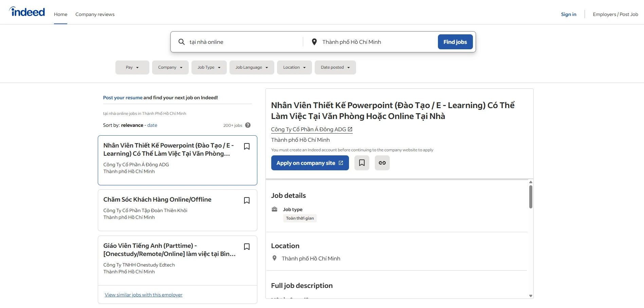
Task: Open View similar jobs with this employer
Action: pyautogui.click(x=144, y=295)
